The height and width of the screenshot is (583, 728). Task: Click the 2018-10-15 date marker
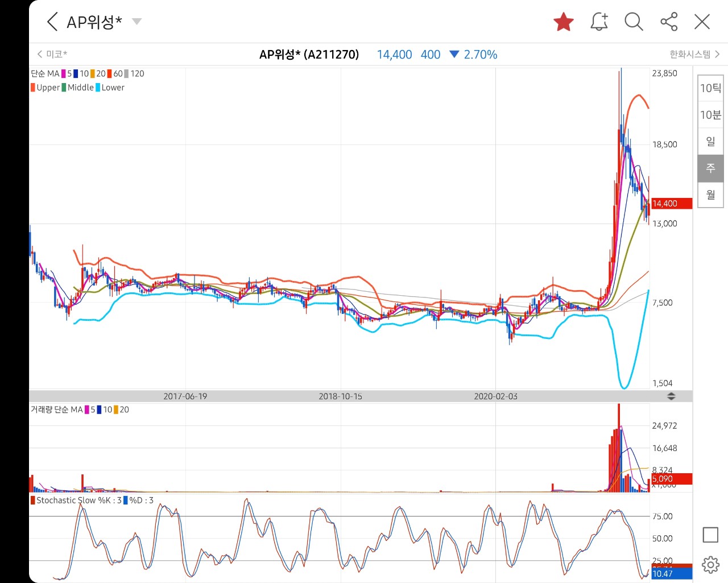pos(340,396)
